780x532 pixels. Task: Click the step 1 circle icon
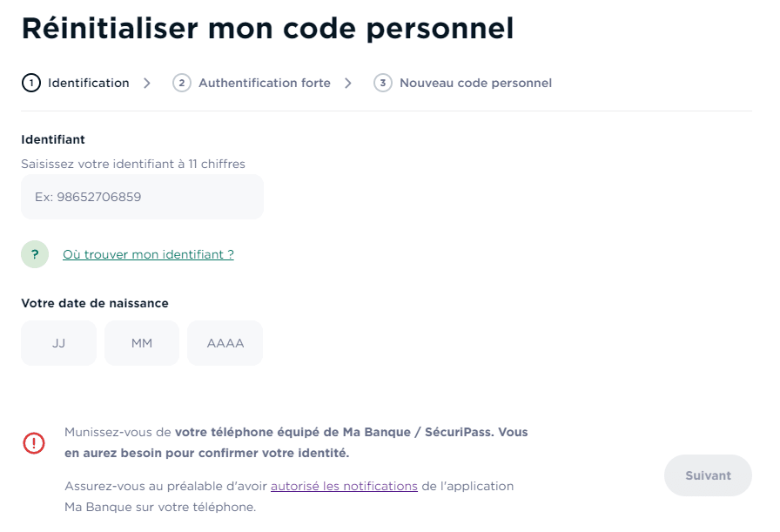coord(31,84)
